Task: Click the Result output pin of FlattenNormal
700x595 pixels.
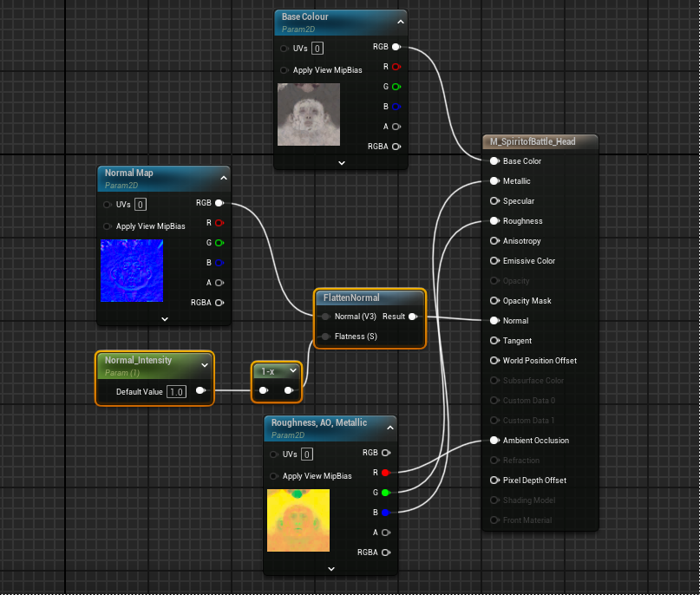Action: pyautogui.click(x=413, y=317)
